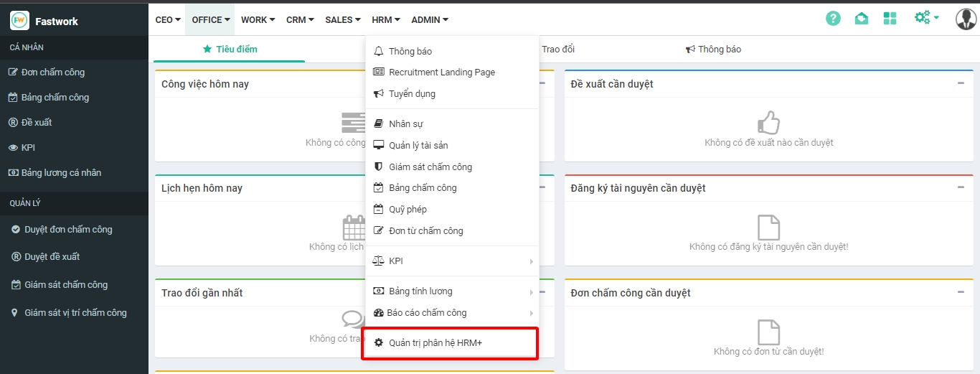
Task: Expand Báo cáo chấm công submenu
Action: pyautogui.click(x=531, y=313)
